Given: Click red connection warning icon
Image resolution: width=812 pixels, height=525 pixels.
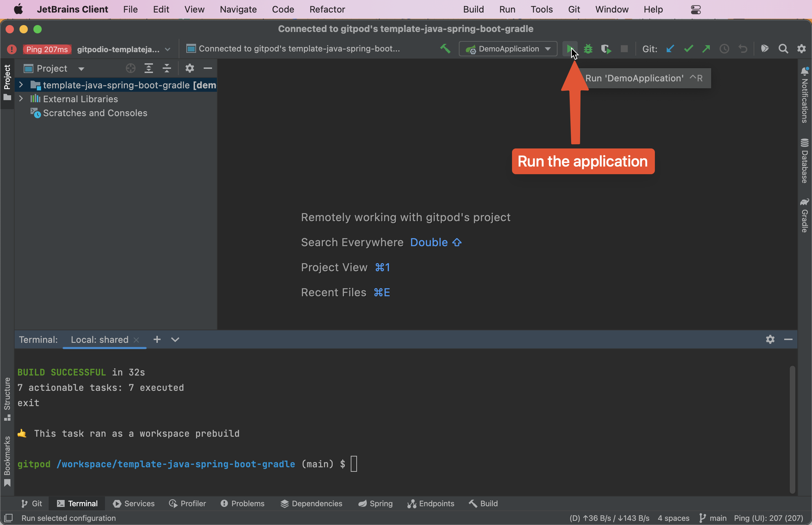Looking at the screenshot, I should 12,49.
